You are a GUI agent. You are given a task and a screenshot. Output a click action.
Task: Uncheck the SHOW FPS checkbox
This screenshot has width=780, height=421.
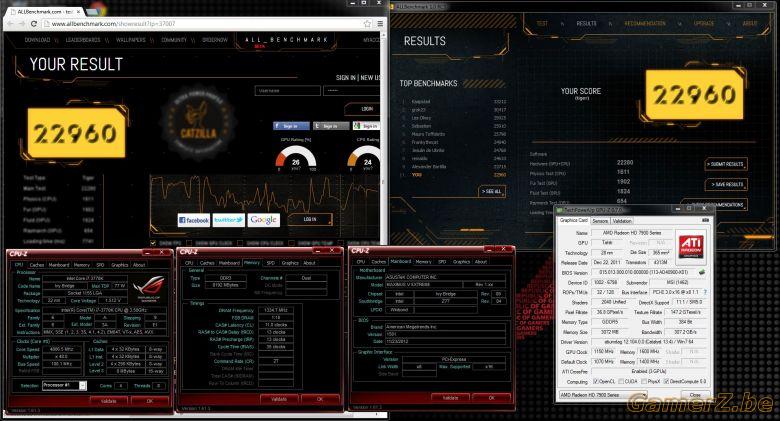[153, 243]
